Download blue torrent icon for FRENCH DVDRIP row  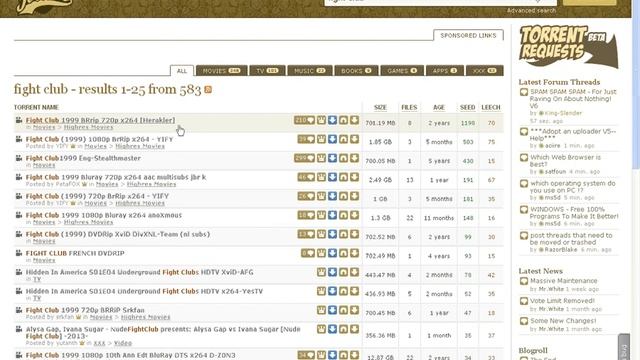(333, 253)
